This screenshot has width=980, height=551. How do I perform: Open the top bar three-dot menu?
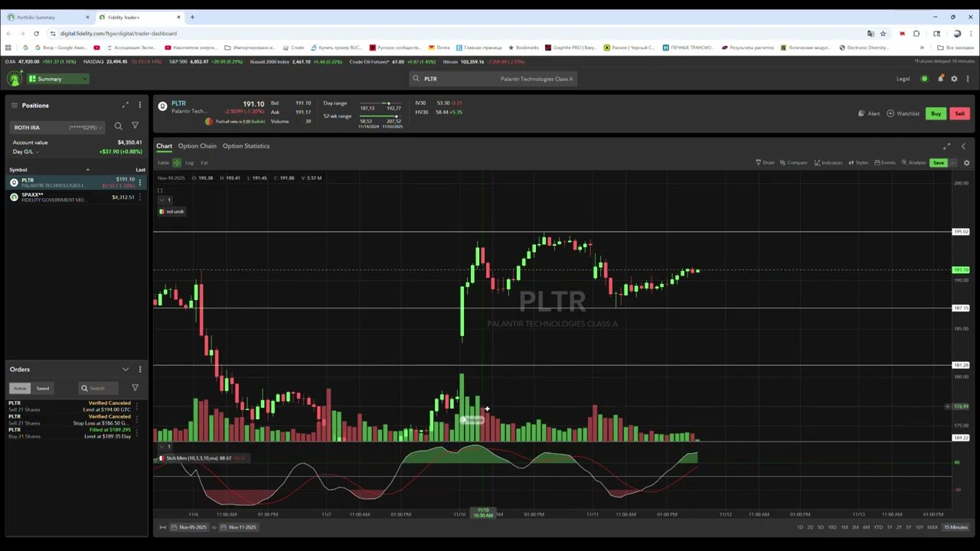968,79
